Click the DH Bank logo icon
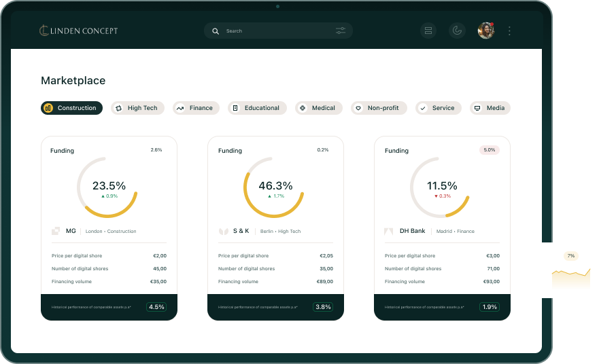 pos(389,232)
